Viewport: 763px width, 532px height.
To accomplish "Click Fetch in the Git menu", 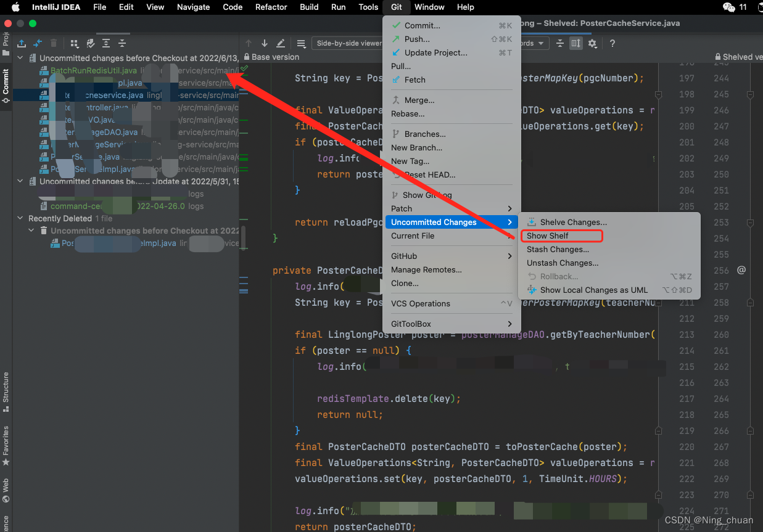I will click(452, 80).
